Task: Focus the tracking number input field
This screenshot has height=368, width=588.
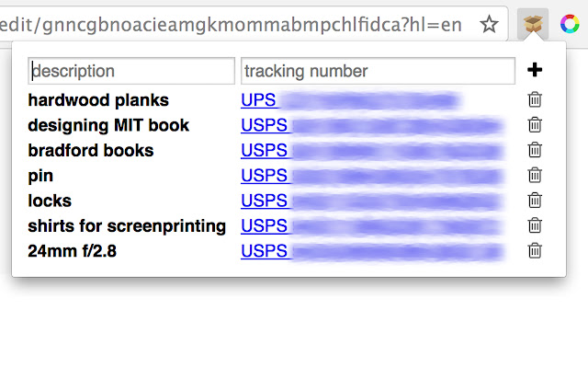Action: point(378,71)
